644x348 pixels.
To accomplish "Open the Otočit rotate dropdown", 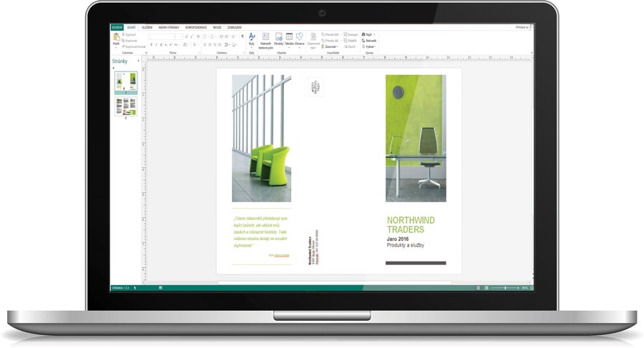I will 351,46.
